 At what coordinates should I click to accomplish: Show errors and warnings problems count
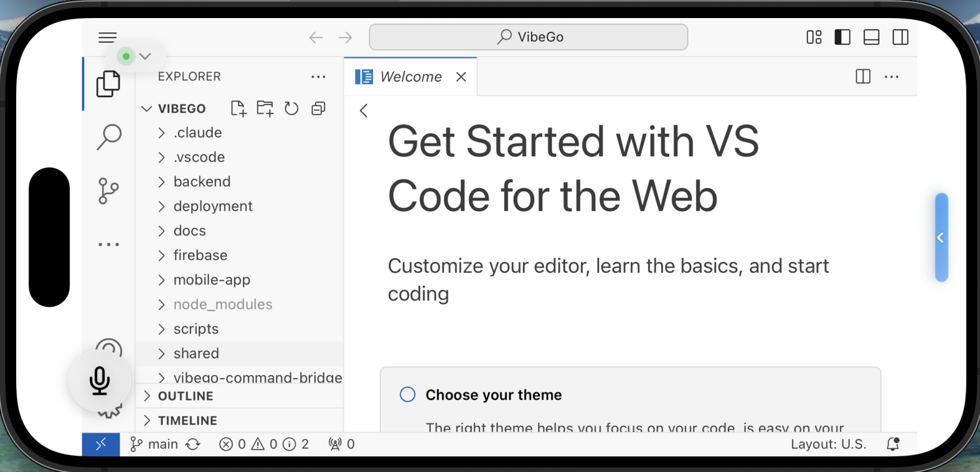point(264,444)
